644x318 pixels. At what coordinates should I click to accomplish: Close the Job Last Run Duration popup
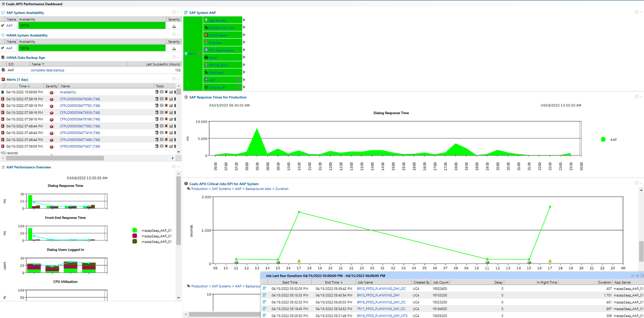pyautogui.click(x=632, y=275)
